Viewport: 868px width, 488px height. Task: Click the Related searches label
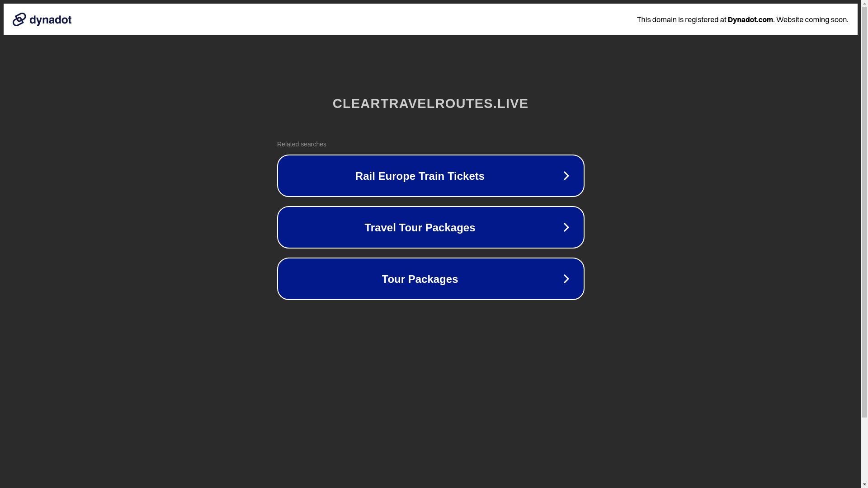click(x=302, y=144)
